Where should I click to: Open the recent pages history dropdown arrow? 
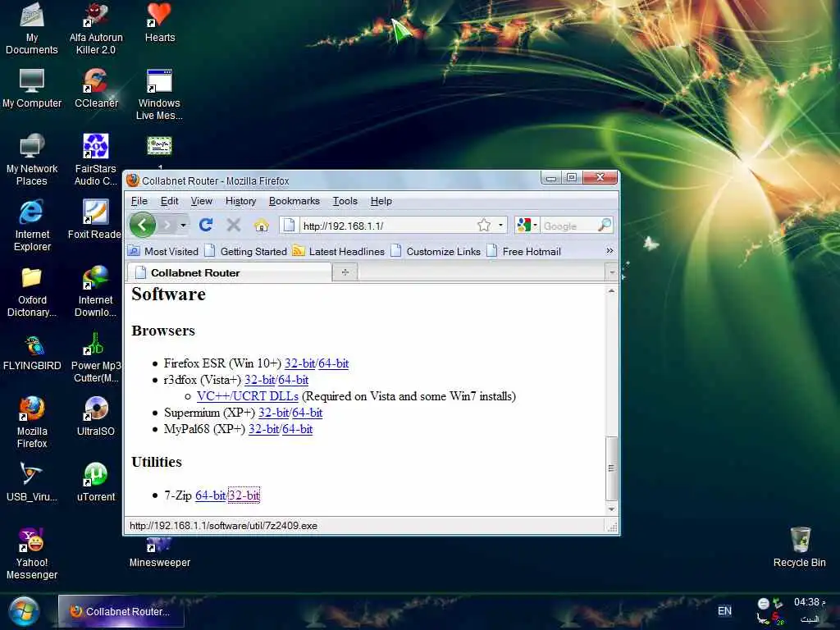pyautogui.click(x=183, y=225)
